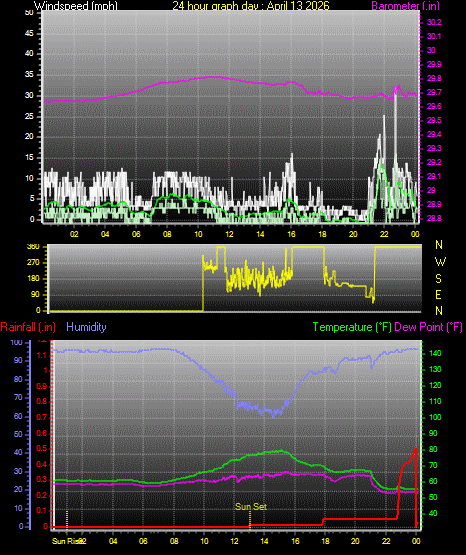Screen dimensions: 466x555
Task: Click the 14 hour label under the rainfall graph
Action: pos(264,541)
